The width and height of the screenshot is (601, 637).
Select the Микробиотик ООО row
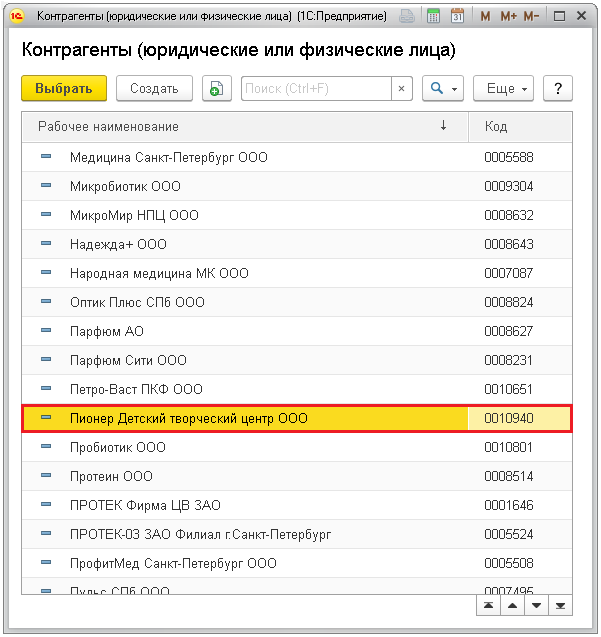point(125,186)
